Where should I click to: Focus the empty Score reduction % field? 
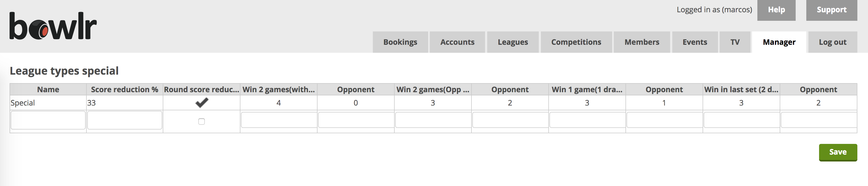pyautogui.click(x=125, y=120)
